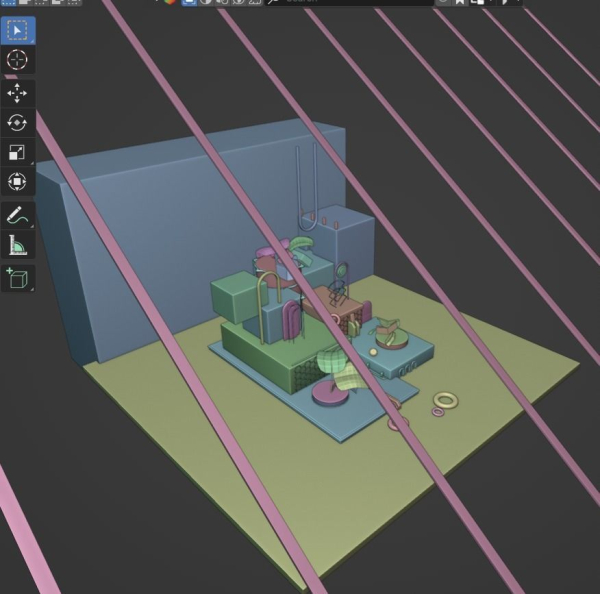Switch to the Rotate tool
This screenshot has height=594, width=600.
click(18, 123)
